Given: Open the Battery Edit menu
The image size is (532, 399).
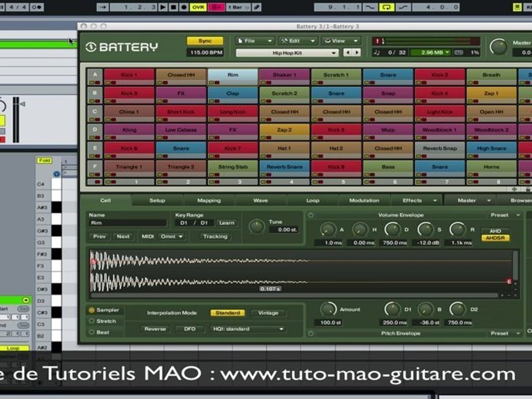Looking at the screenshot, I should (297, 40).
